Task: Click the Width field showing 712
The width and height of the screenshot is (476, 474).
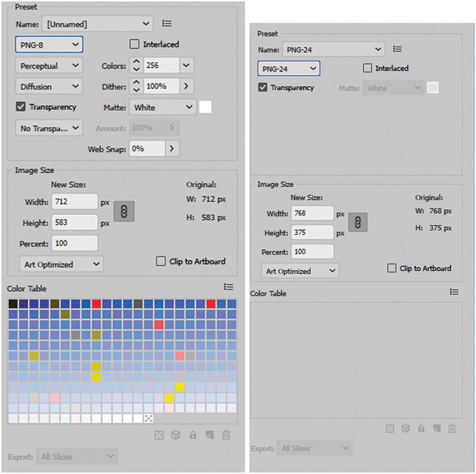Action: click(74, 202)
